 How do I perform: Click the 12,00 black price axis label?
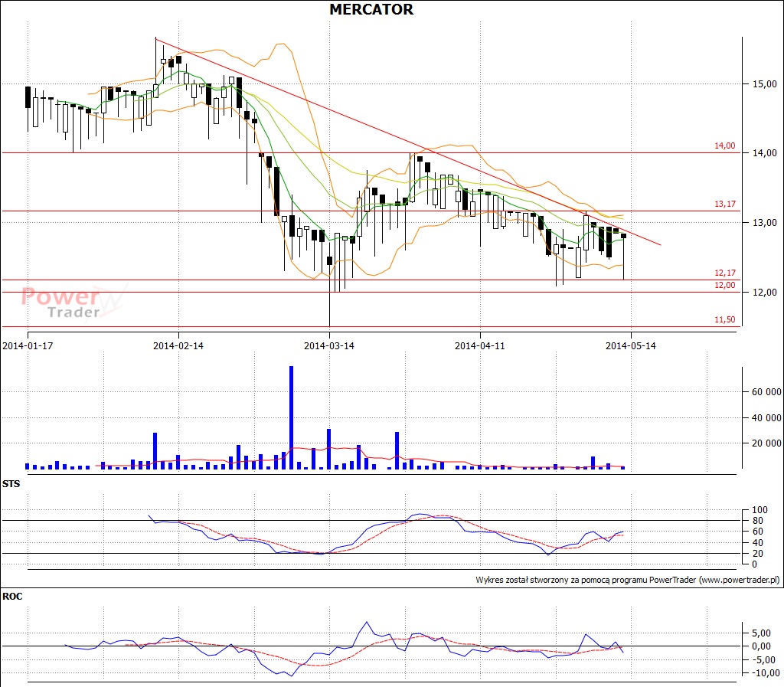(x=765, y=293)
